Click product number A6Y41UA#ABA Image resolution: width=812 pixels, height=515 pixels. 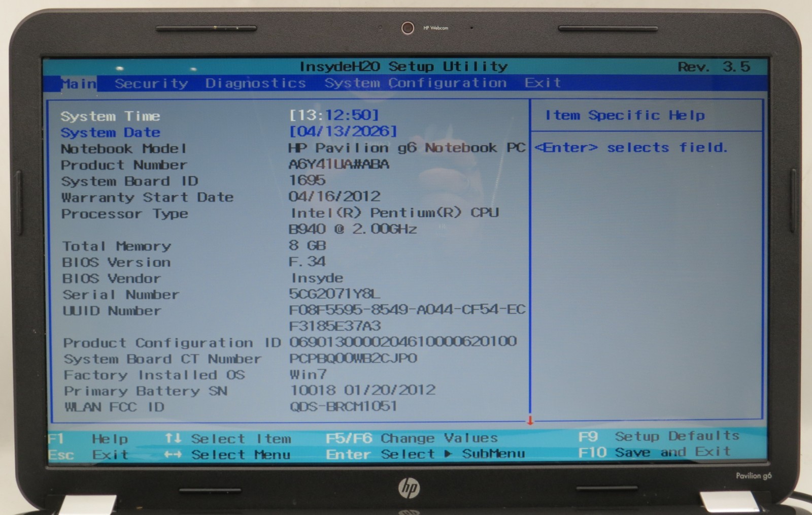[x=339, y=164]
